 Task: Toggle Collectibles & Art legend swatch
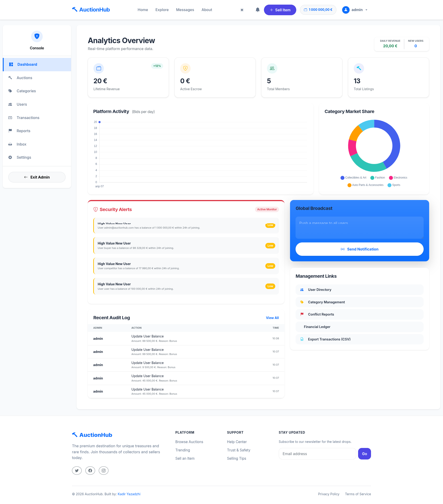click(x=342, y=178)
